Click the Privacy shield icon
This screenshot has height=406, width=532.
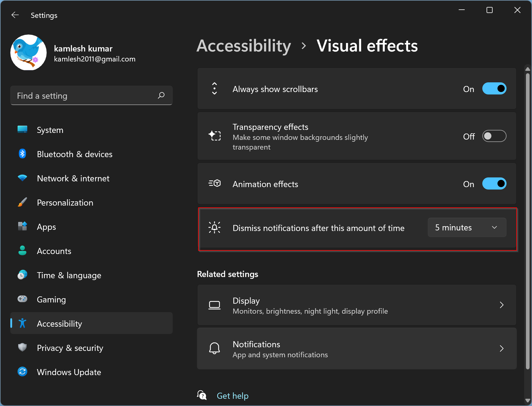pyautogui.click(x=22, y=347)
